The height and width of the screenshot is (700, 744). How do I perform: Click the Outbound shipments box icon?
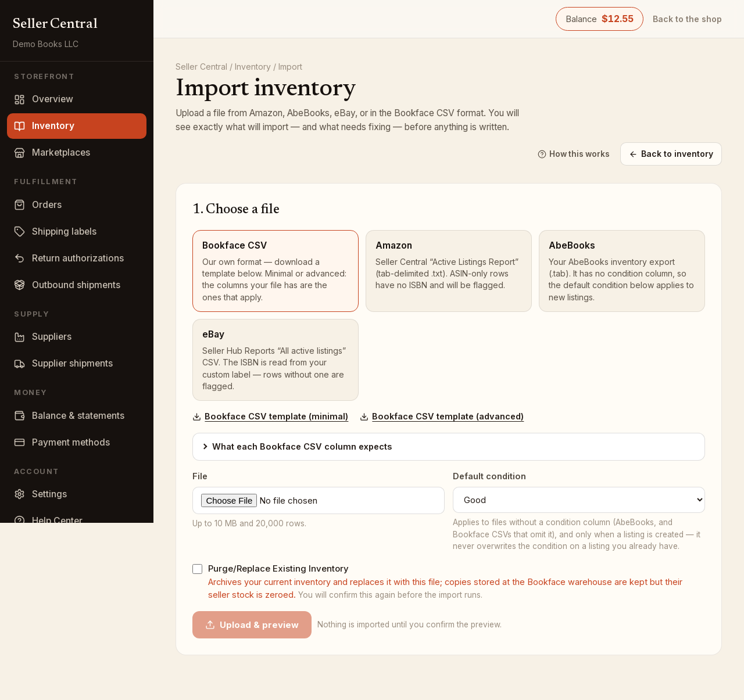click(20, 285)
